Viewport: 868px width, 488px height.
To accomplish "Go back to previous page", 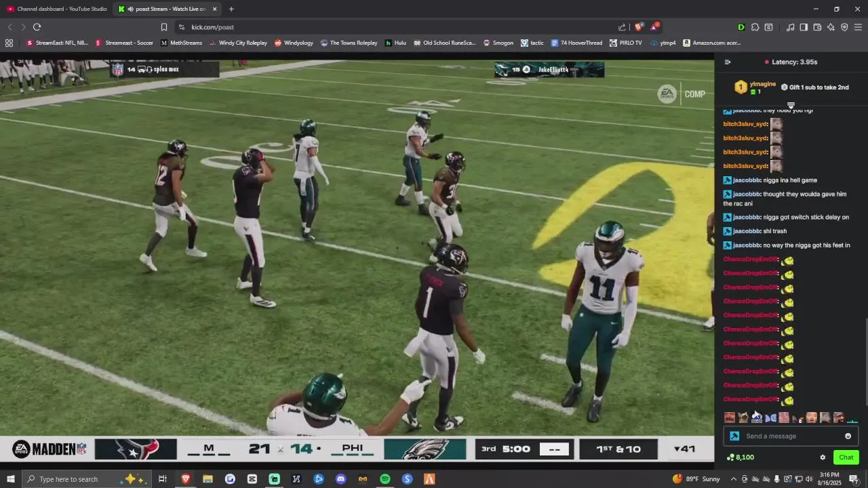I will click(x=9, y=27).
